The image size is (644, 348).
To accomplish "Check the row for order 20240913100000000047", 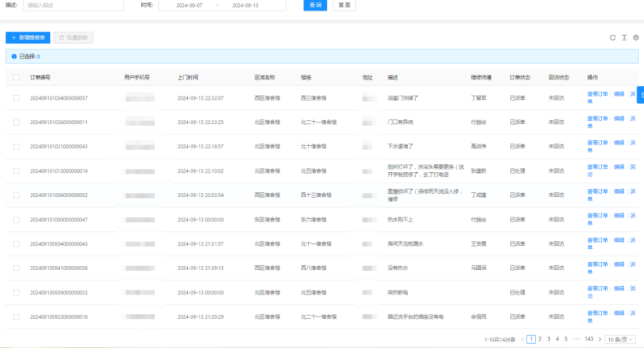I will pyautogui.click(x=16, y=220).
